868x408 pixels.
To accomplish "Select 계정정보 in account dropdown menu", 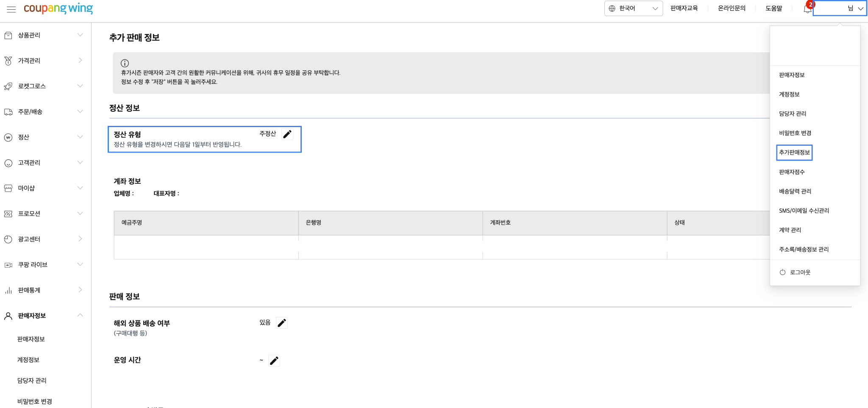I will click(789, 94).
